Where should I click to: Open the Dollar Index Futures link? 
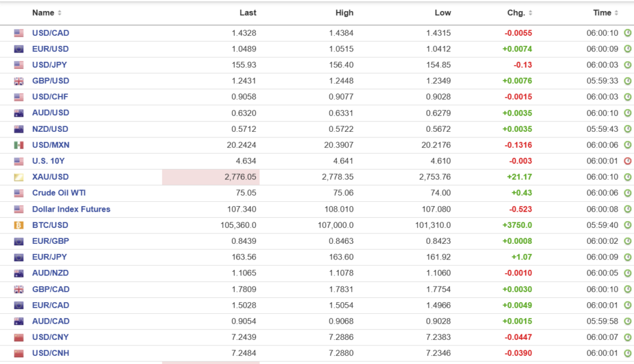(71, 209)
